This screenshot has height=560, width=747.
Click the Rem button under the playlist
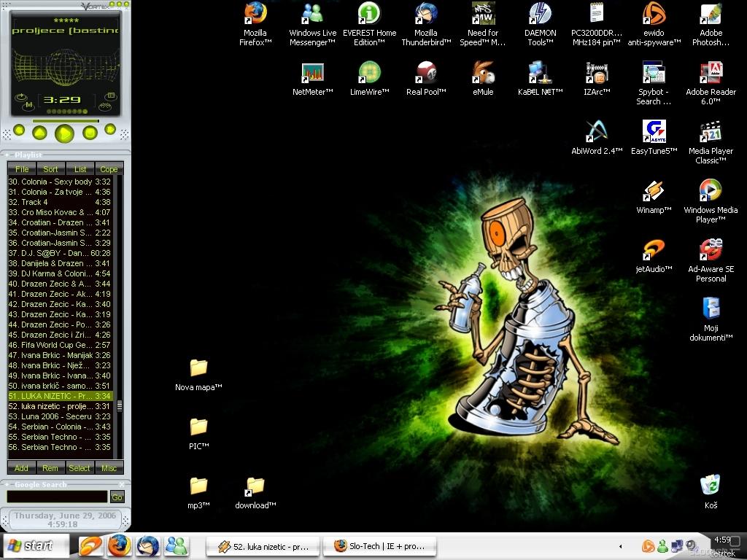click(x=50, y=468)
